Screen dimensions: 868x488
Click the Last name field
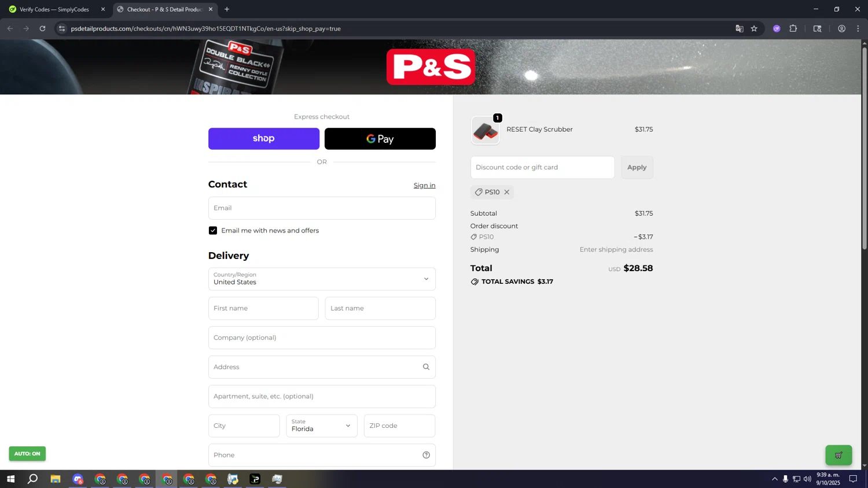380,308
